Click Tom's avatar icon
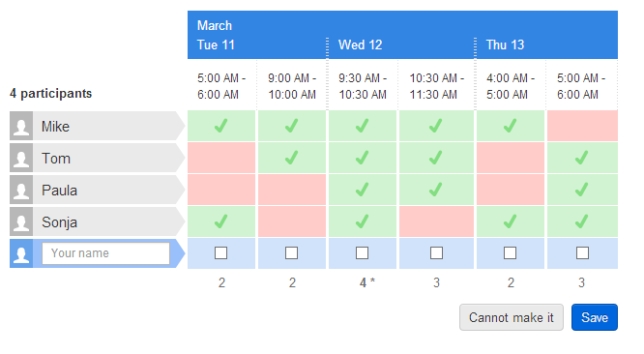644x354 pixels. click(x=21, y=158)
